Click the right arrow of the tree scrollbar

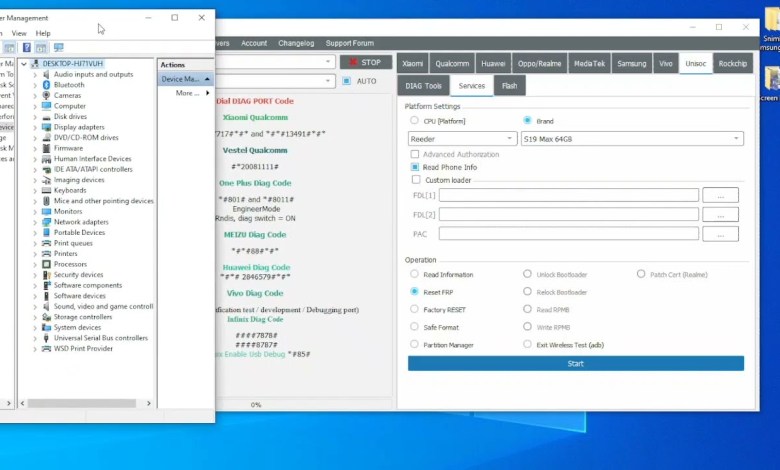[x=148, y=403]
